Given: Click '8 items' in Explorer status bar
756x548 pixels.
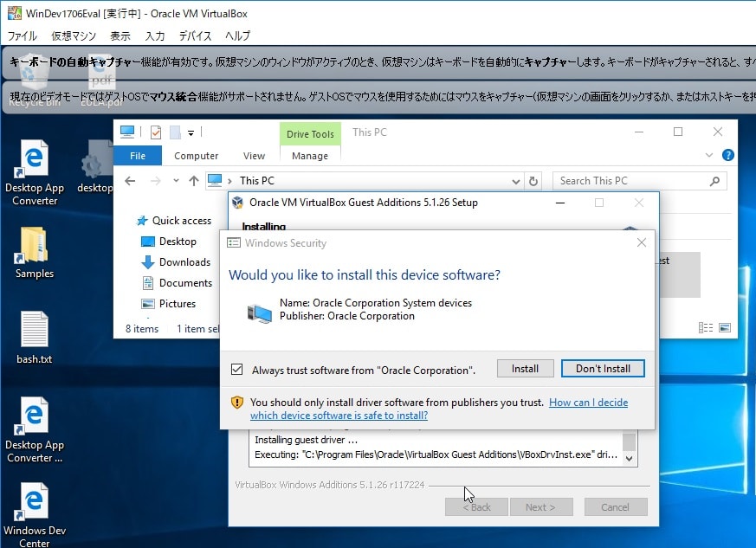Looking at the screenshot, I should point(142,329).
